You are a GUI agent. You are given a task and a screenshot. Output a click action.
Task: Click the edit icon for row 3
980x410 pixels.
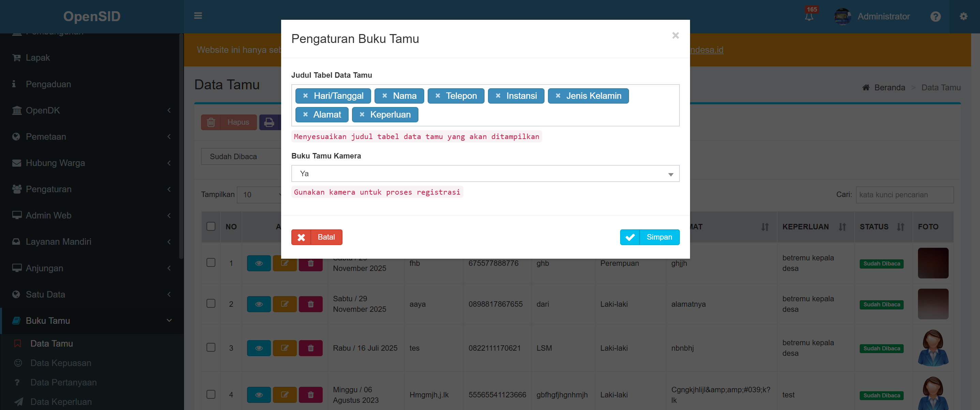pos(285,348)
